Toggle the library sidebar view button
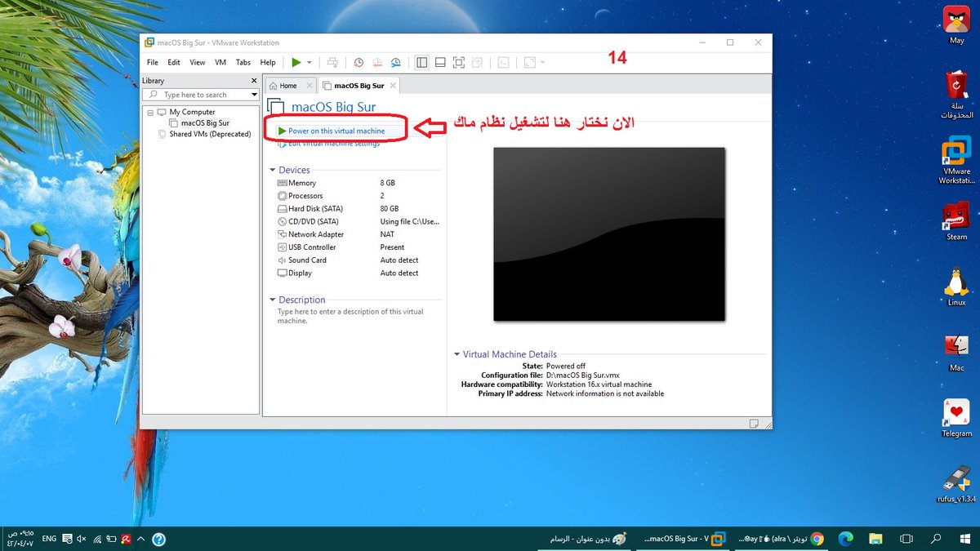The height and width of the screenshot is (551, 980). point(421,62)
